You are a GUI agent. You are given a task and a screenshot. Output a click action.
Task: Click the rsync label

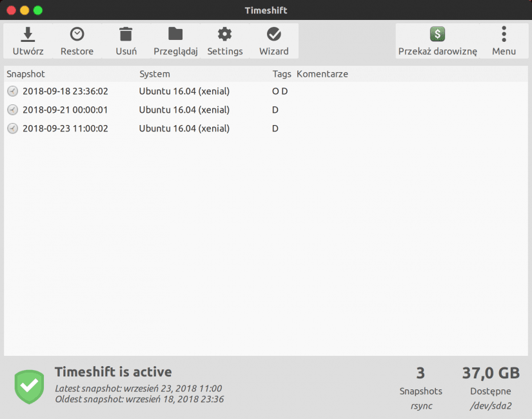pos(421,405)
